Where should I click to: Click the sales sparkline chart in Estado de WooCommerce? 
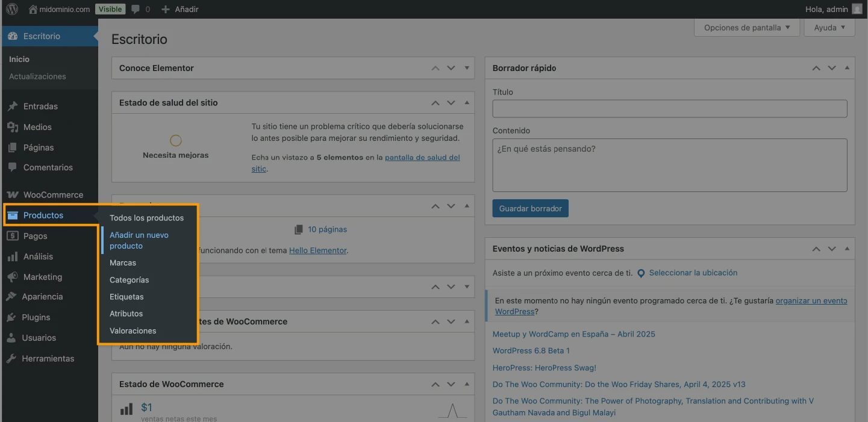tap(453, 411)
